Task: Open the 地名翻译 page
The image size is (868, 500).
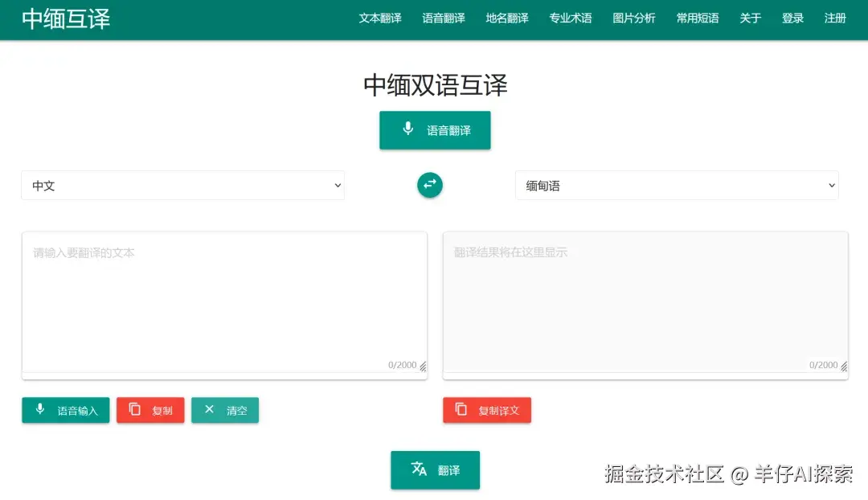Action: pyautogui.click(x=507, y=18)
